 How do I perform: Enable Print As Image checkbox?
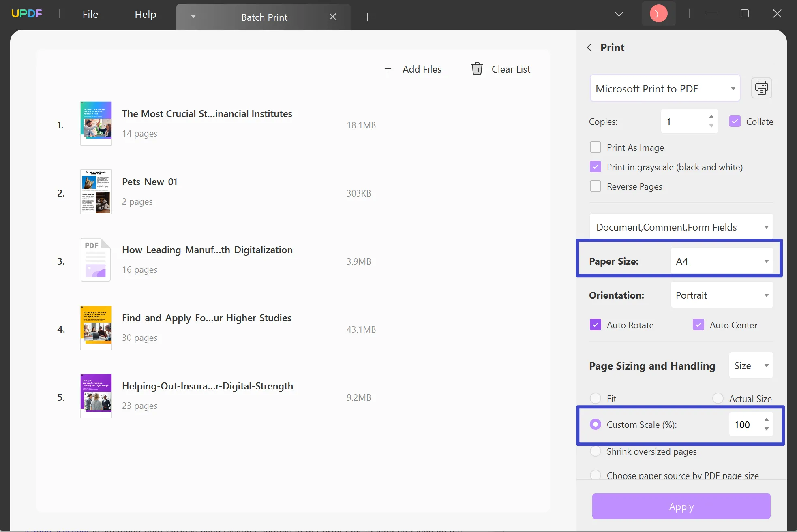(596, 147)
